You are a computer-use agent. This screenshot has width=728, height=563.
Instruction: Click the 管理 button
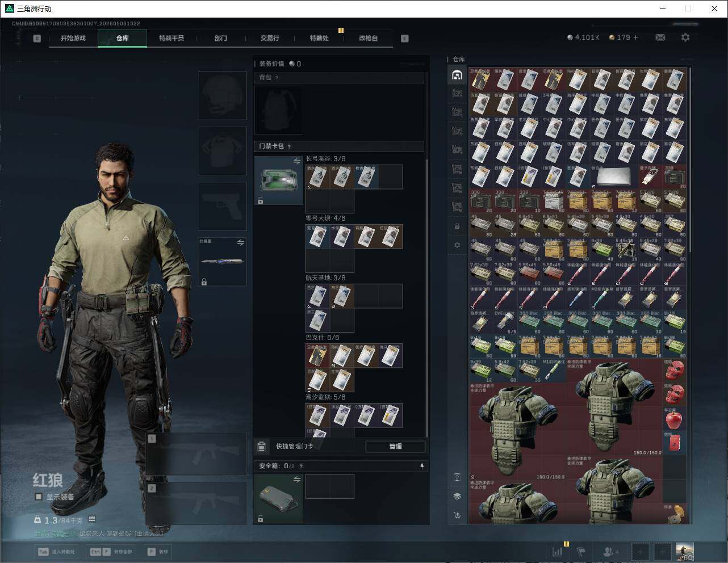coord(395,447)
